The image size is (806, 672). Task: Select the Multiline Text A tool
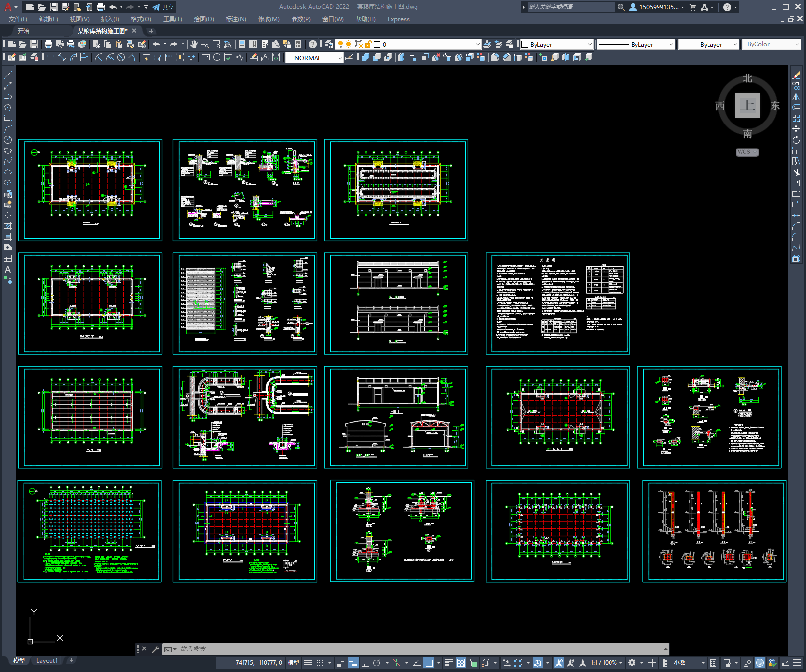coord(8,269)
